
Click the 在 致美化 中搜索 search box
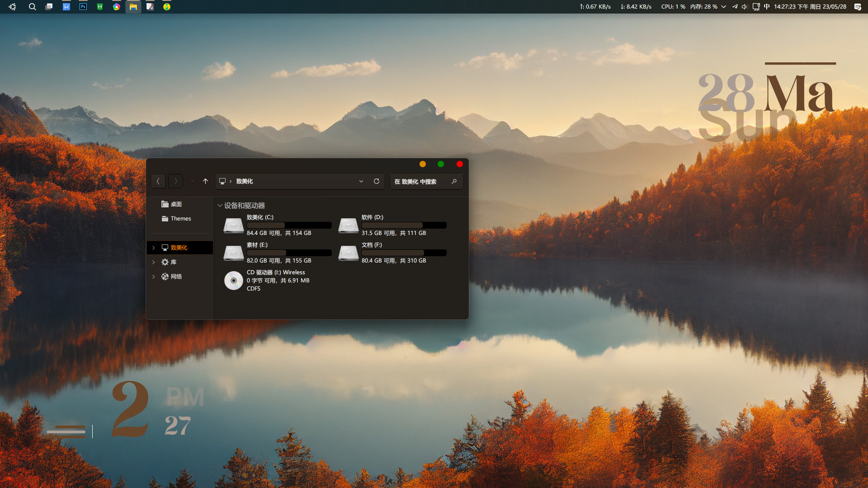420,182
